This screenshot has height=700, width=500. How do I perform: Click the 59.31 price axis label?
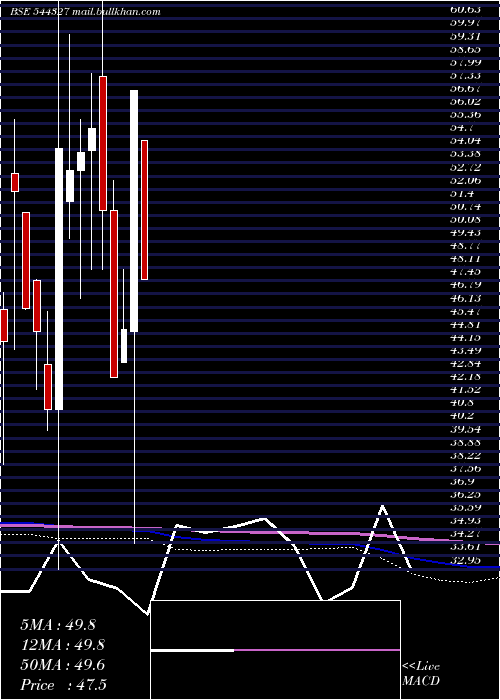466,36
